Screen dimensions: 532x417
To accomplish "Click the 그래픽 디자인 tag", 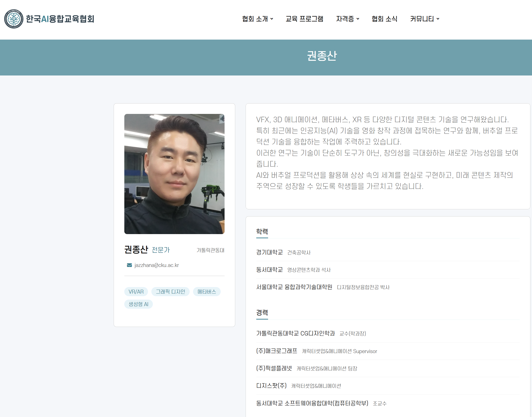I will click(x=170, y=292).
